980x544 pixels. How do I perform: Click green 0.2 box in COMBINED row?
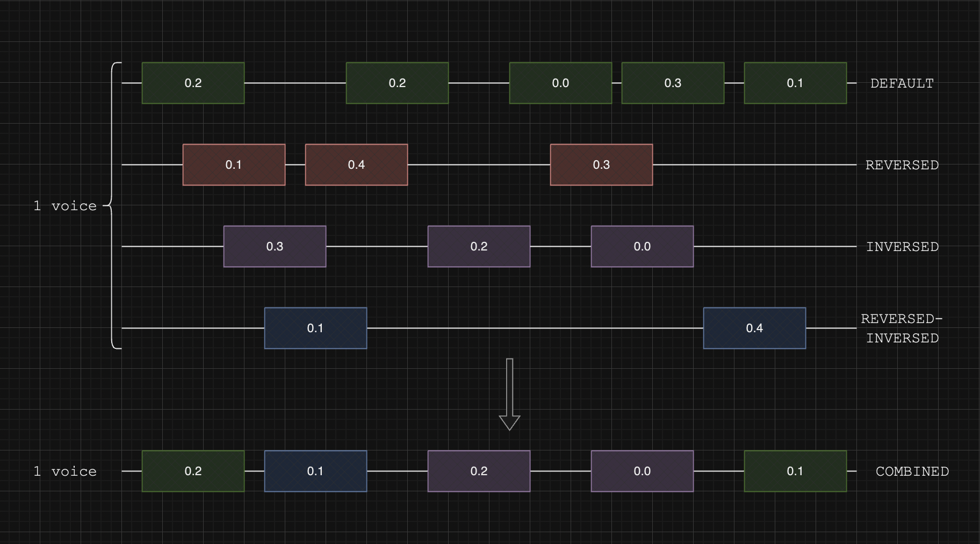(193, 471)
